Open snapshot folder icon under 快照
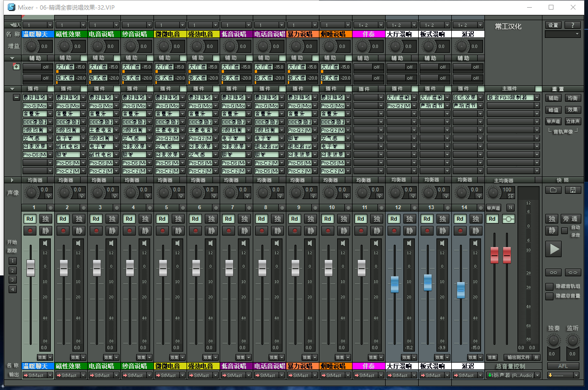Image resolution: width=588 pixels, height=390 pixels. tap(553, 190)
